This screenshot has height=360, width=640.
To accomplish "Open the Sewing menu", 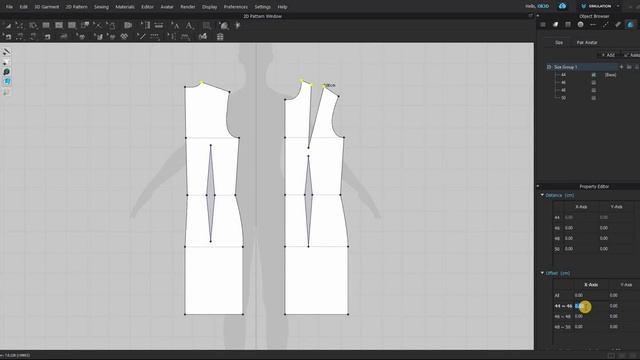I will [x=101, y=7].
